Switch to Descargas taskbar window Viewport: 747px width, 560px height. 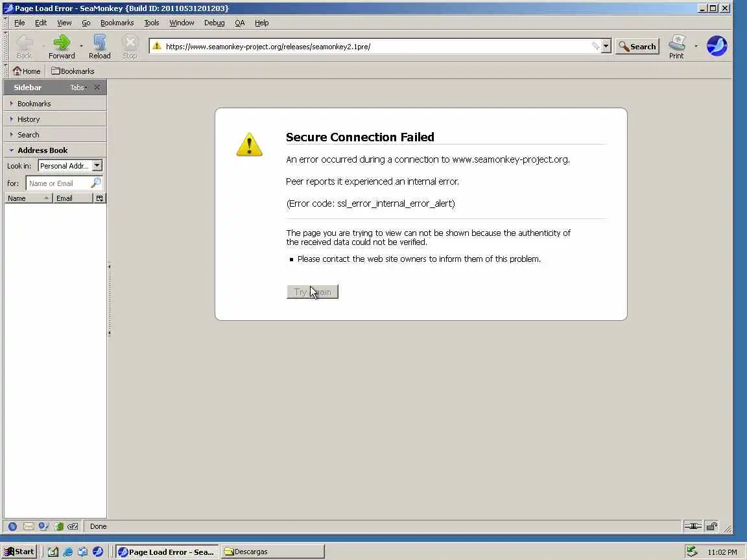click(272, 552)
